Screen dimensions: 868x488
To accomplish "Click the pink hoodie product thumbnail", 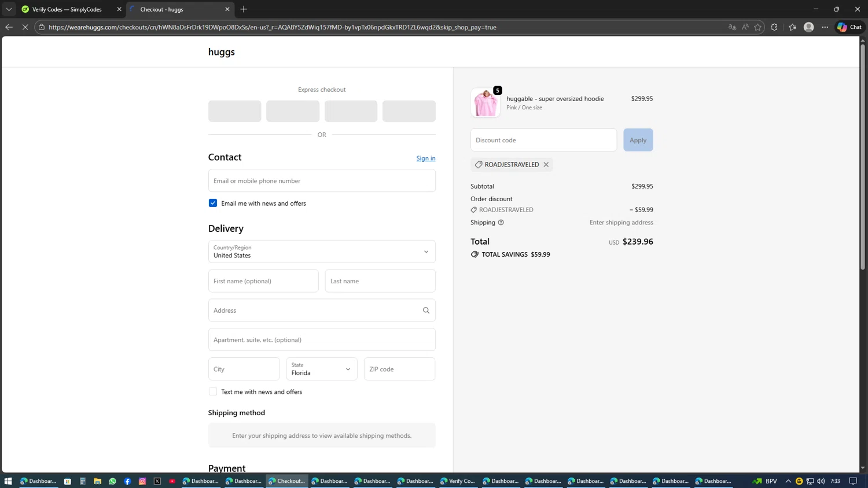I will pos(486,103).
